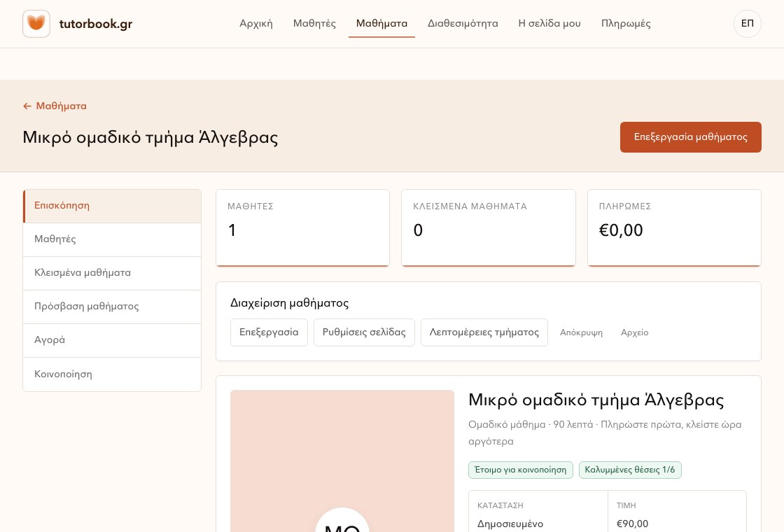
Task: Go to the Αρχική nav item
Action: point(256,24)
